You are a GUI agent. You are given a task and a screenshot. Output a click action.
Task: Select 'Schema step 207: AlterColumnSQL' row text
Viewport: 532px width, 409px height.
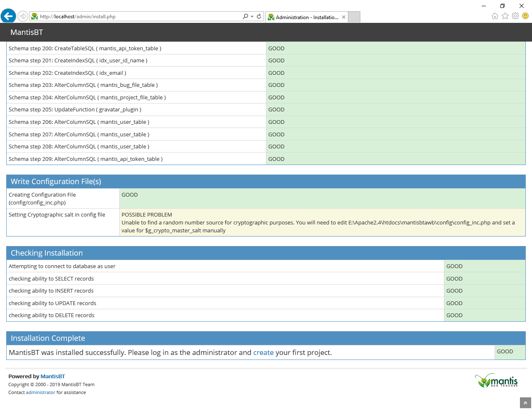79,135
